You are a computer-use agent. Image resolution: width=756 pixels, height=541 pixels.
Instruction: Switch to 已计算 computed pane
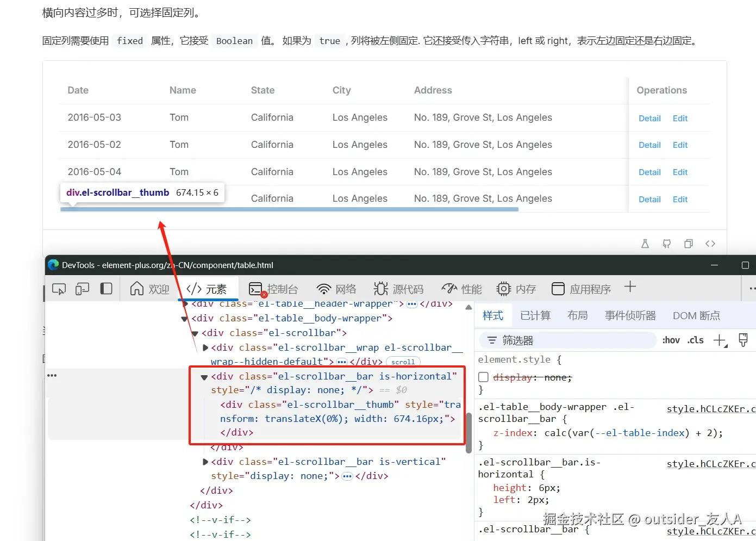[535, 315]
